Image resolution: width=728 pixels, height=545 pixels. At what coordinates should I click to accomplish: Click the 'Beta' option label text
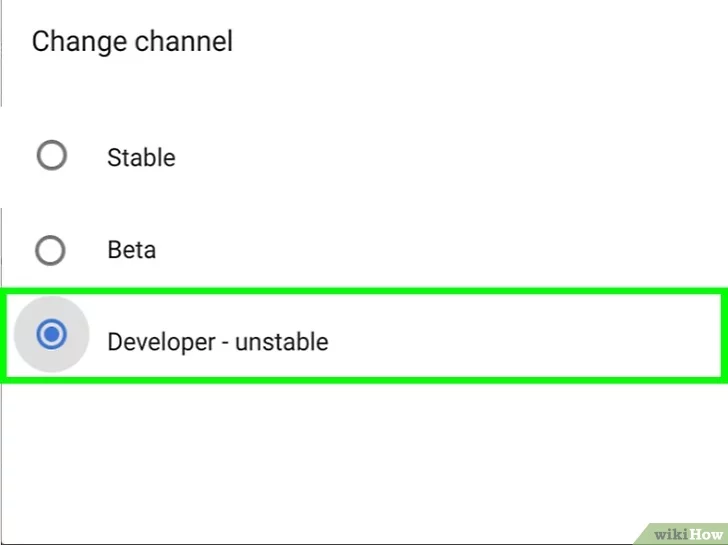pyautogui.click(x=132, y=250)
